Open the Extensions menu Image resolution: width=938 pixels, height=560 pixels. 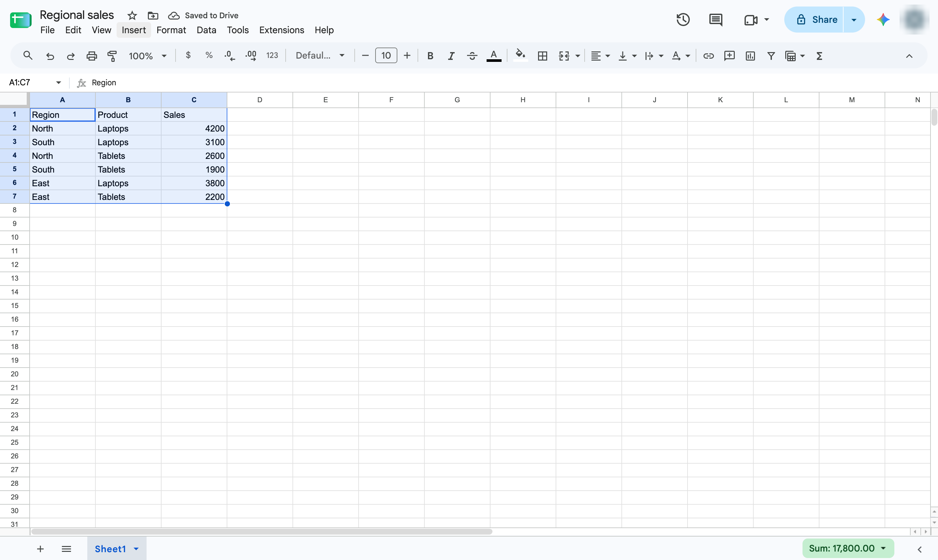tap(282, 30)
